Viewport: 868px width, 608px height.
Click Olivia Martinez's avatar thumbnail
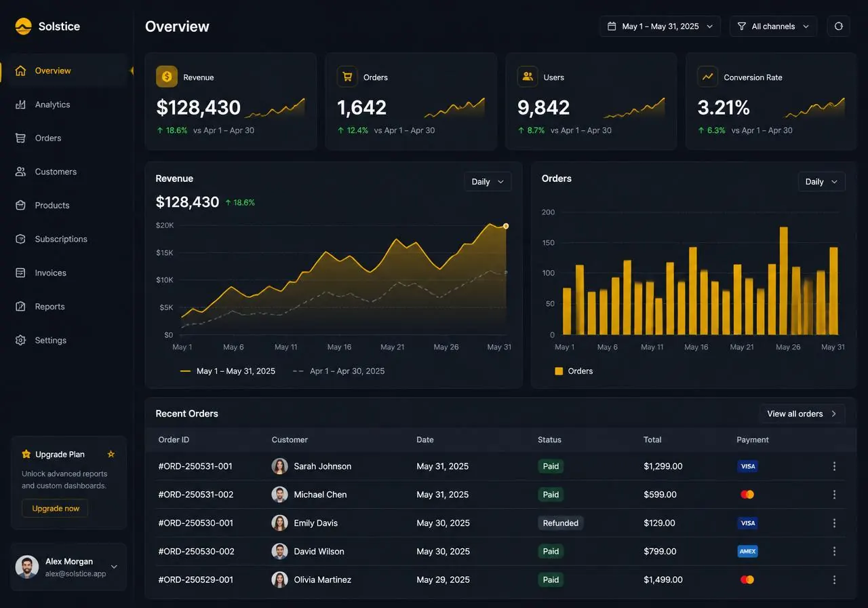pyautogui.click(x=279, y=580)
